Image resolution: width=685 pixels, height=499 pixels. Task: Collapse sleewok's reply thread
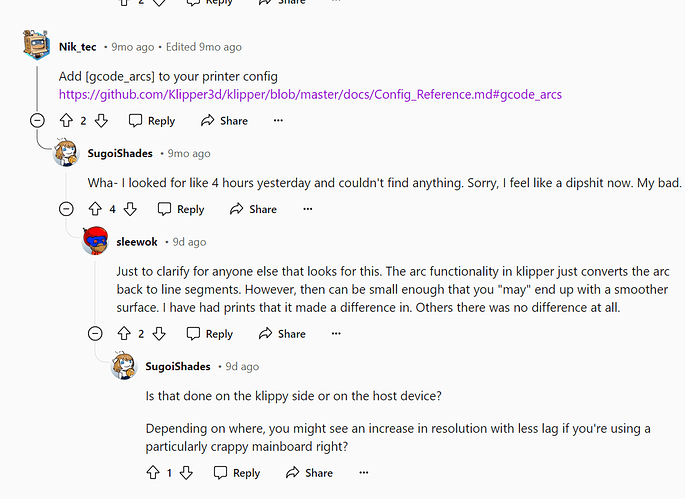[x=94, y=334]
